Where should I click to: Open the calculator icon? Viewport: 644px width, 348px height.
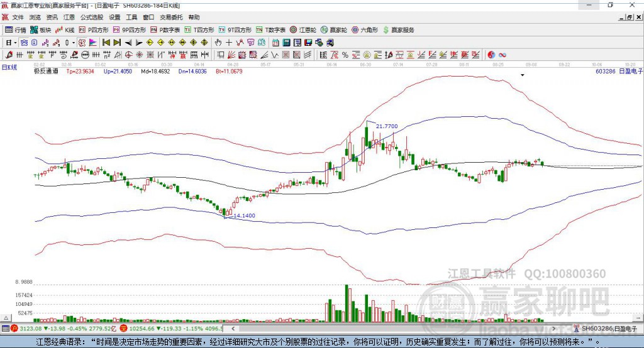(286, 43)
